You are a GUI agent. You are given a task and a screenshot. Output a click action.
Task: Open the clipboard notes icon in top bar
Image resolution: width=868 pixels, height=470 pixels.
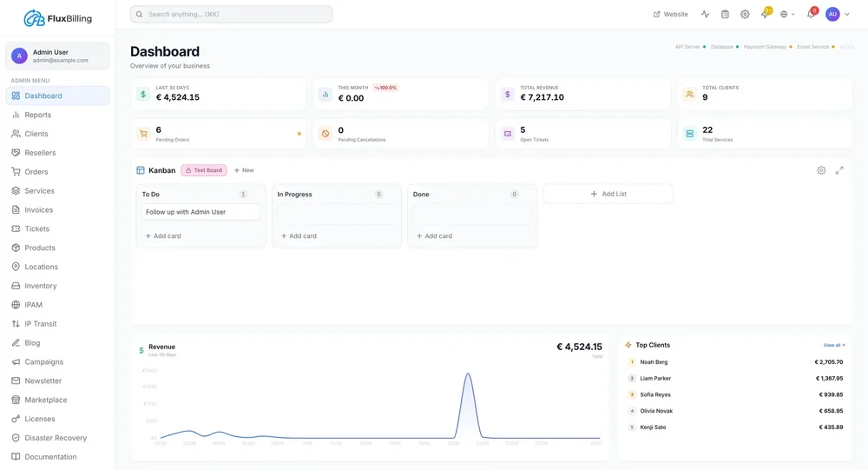click(725, 15)
